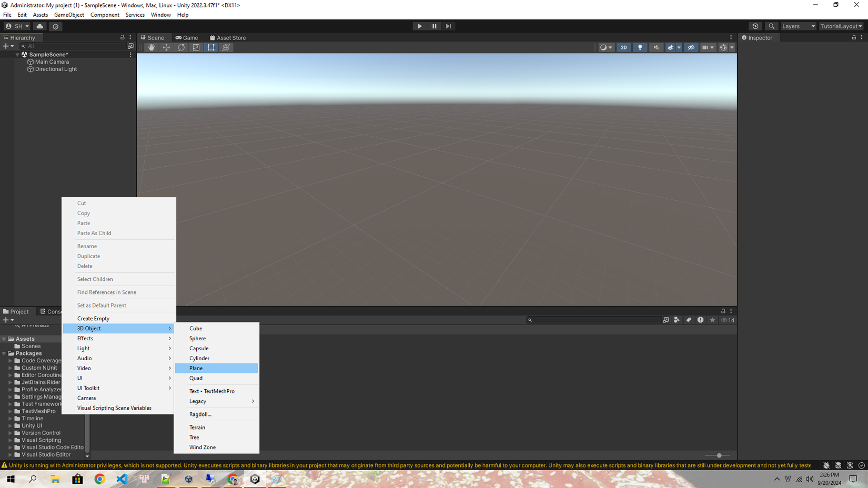Adjust the Project icon size slider
This screenshot has width=868, height=488.
click(719, 455)
